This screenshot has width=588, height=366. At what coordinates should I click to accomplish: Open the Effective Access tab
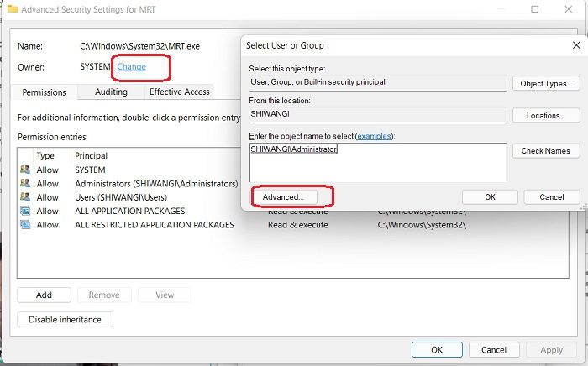tap(179, 91)
